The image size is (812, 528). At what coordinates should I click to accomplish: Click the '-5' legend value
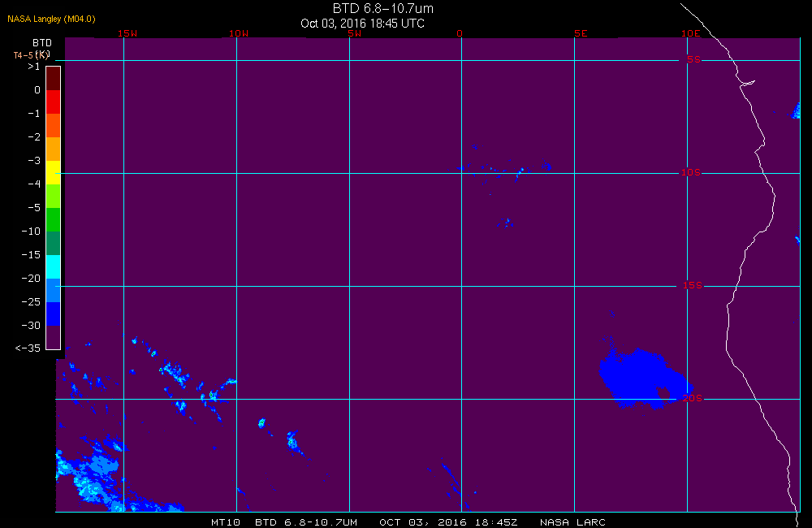pos(34,207)
